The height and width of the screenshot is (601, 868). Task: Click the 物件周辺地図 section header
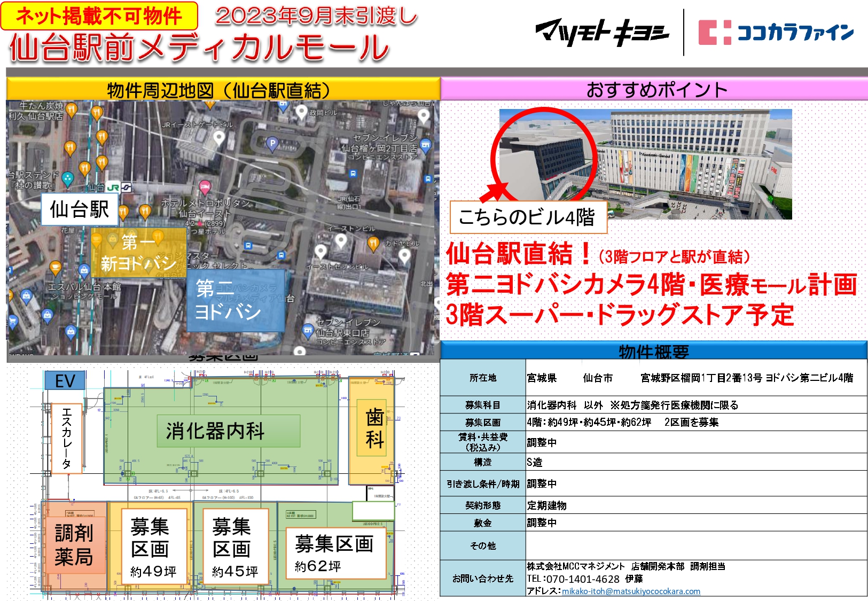click(223, 89)
